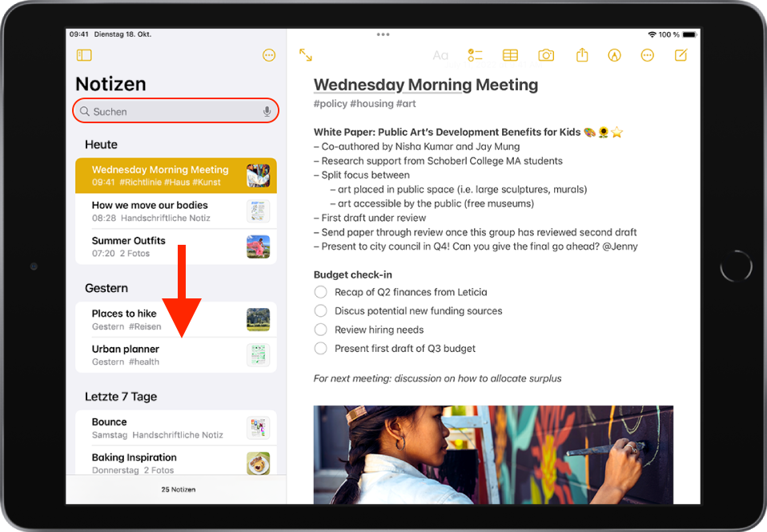Open the Bounce handwritten note
767x532 pixels.
click(176, 428)
